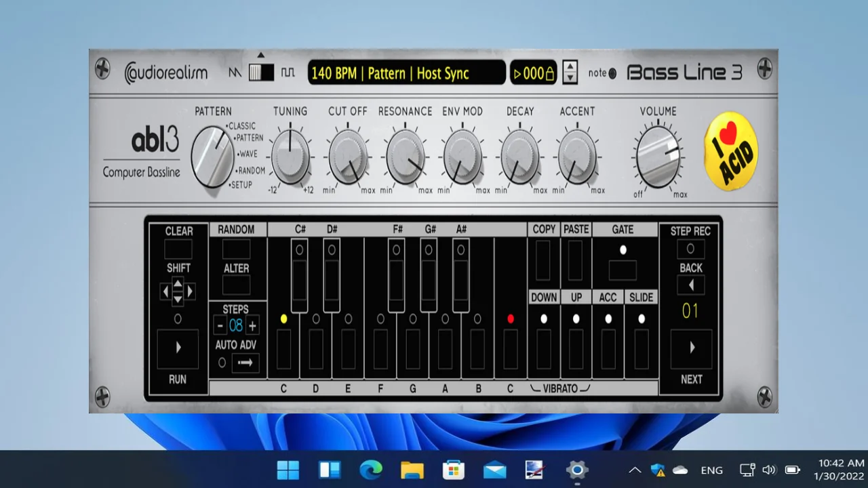Click the Decay knob
868x488 pixels.
[x=520, y=157]
